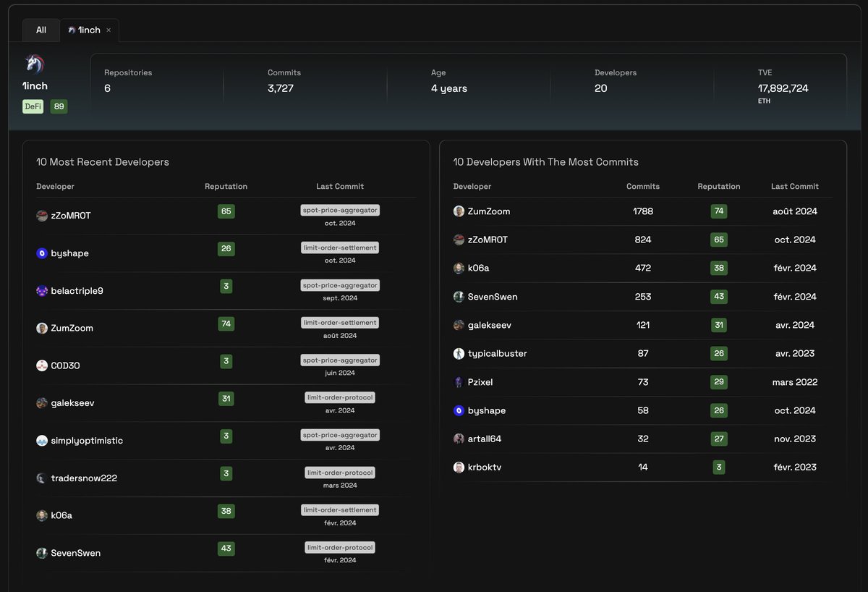Select simplyoptimistic developer name
Screen dimensions: 868x592
(87, 441)
